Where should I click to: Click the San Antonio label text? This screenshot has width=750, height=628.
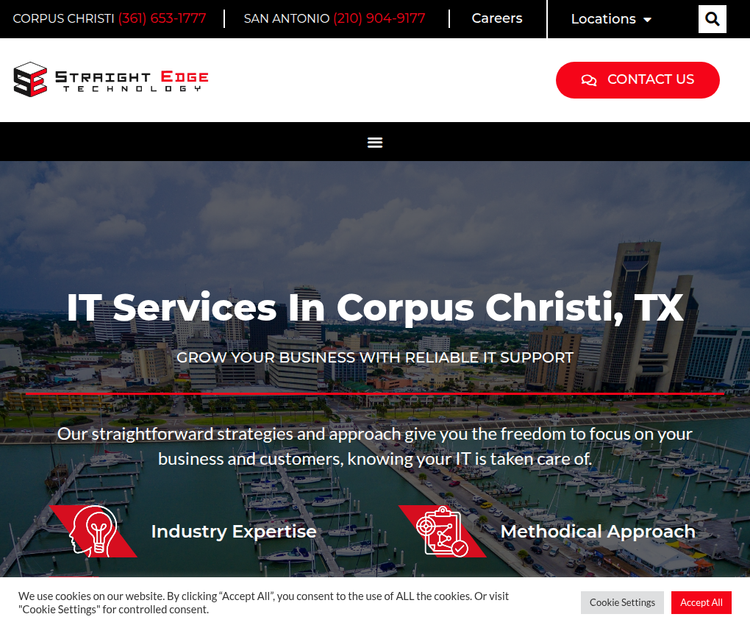[286, 19]
